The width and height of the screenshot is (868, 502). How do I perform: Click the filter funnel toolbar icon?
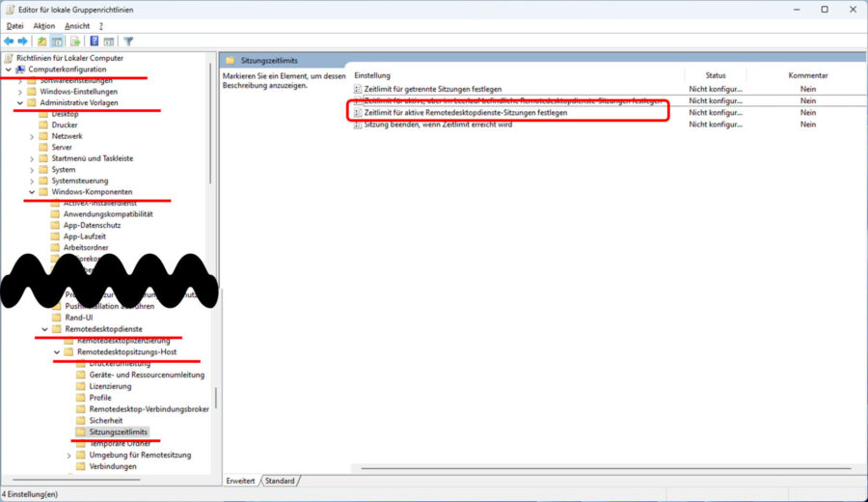click(x=128, y=42)
